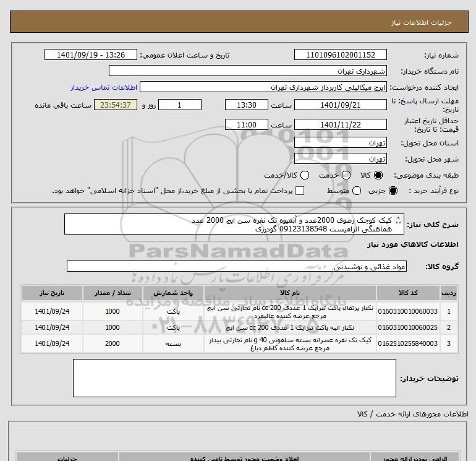The height and width of the screenshot is (461, 476).
Task: Select product code 0160310010060033
Action: coord(408,311)
